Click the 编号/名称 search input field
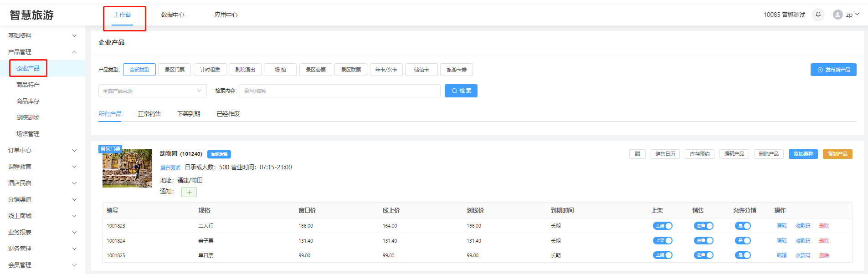The image size is (868, 274). (339, 91)
